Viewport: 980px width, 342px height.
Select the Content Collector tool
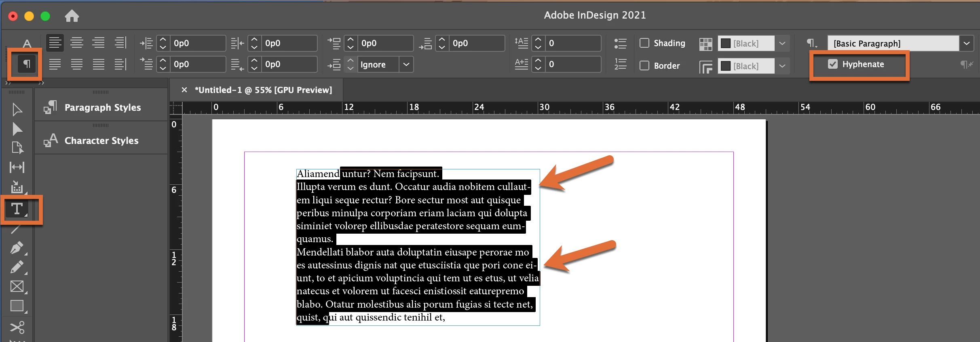pos(17,187)
